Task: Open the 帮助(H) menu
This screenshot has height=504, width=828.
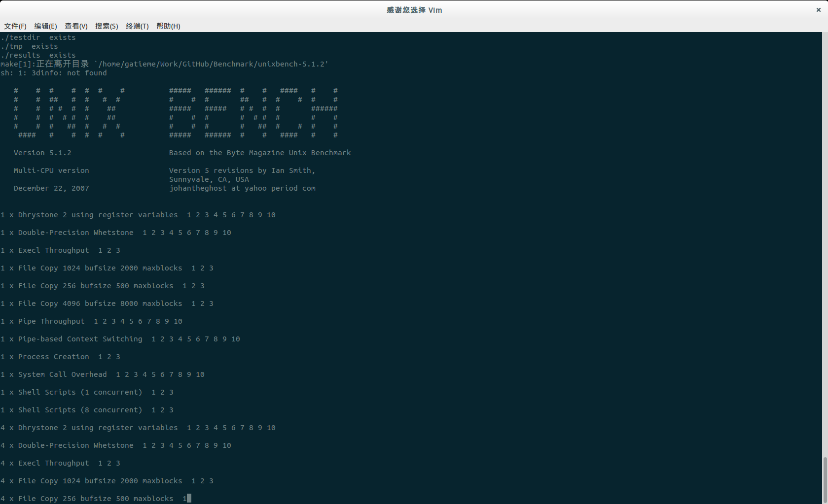Action: (168, 26)
